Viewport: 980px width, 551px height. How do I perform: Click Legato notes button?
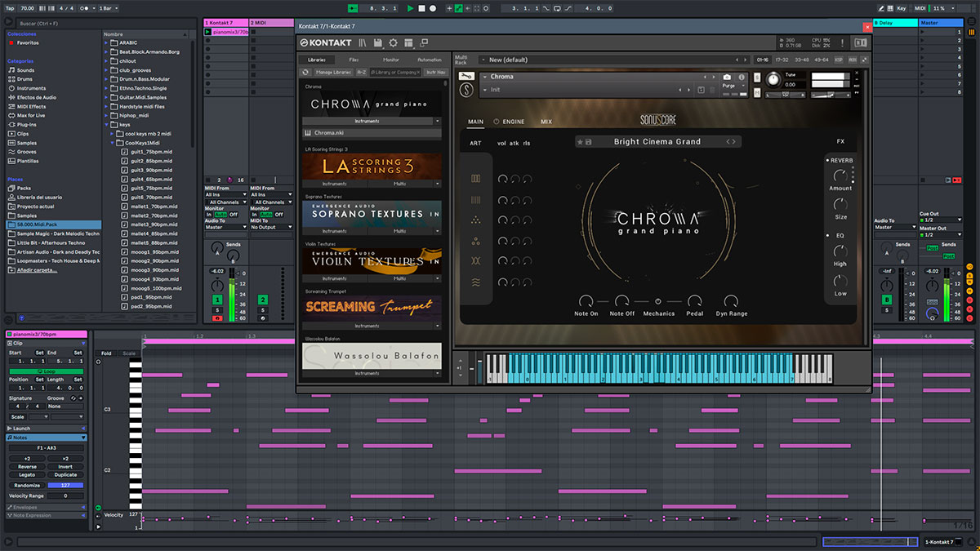[x=27, y=475]
